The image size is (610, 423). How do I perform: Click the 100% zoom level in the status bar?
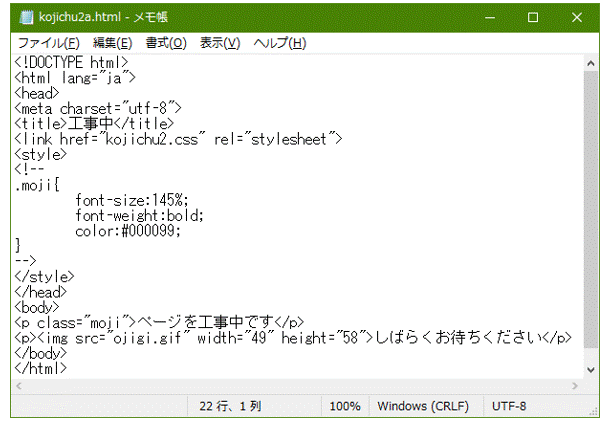(344, 407)
